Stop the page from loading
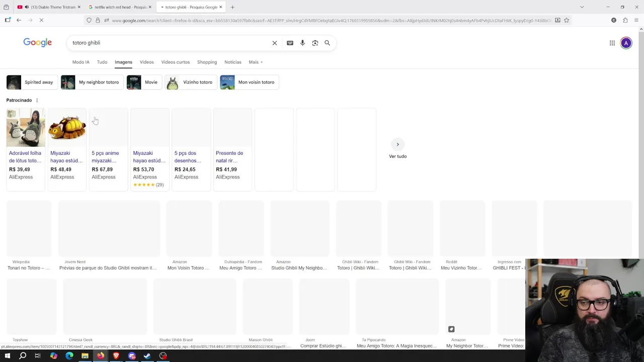The height and width of the screenshot is (362, 644). click(x=41, y=20)
